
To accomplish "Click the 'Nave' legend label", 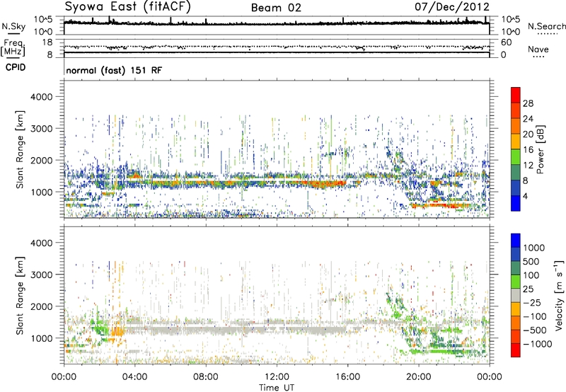I will point(538,50).
